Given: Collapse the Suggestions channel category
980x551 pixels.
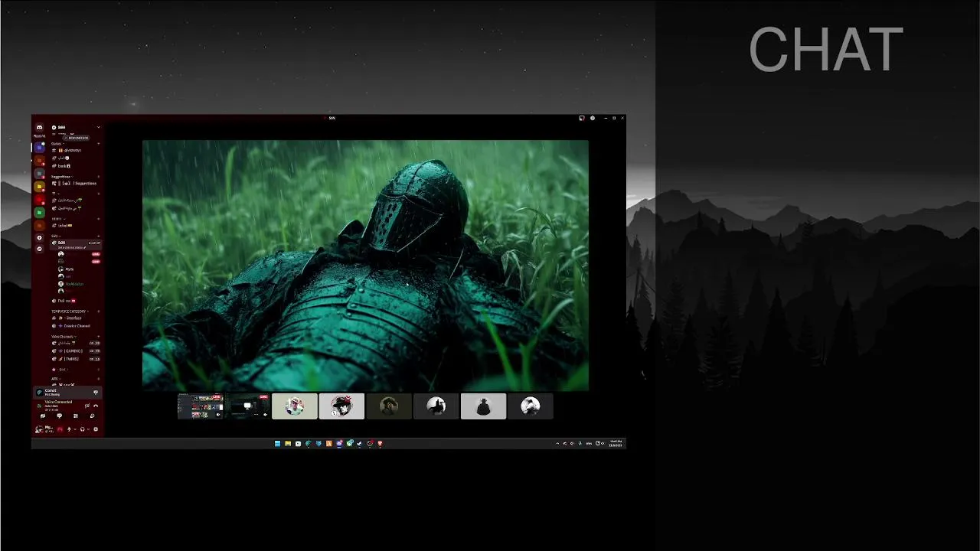Looking at the screenshot, I should (x=63, y=177).
